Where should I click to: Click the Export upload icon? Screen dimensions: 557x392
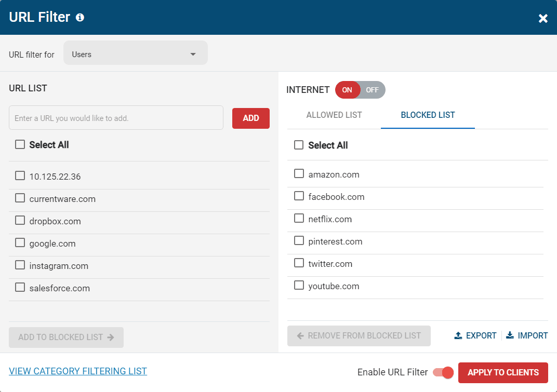click(x=458, y=335)
